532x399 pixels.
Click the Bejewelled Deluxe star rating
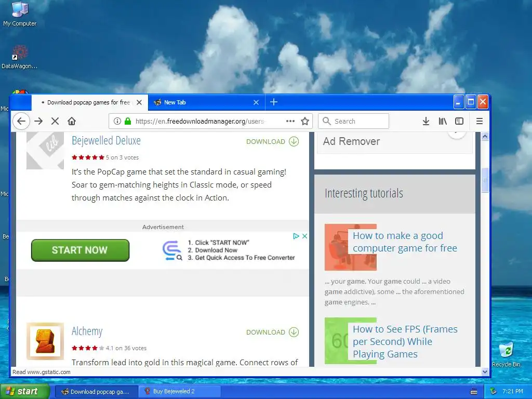tap(88, 157)
